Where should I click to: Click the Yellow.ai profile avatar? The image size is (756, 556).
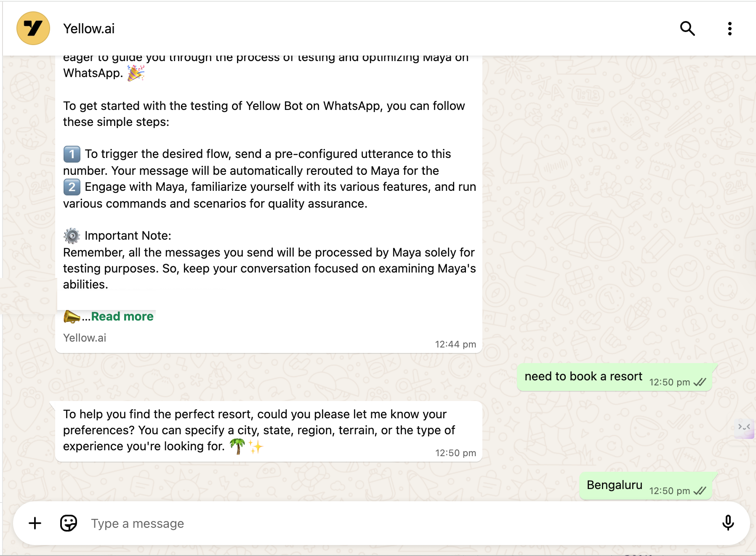pyautogui.click(x=33, y=29)
